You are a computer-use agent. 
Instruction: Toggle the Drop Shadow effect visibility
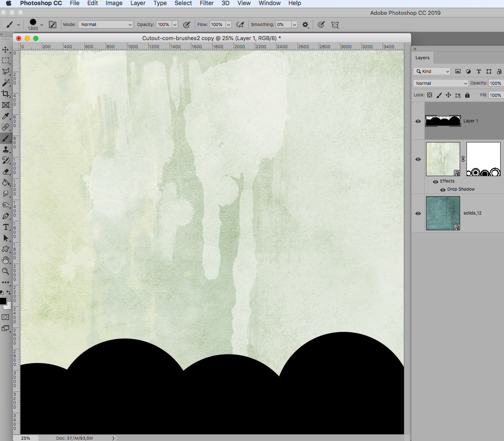[x=443, y=190]
